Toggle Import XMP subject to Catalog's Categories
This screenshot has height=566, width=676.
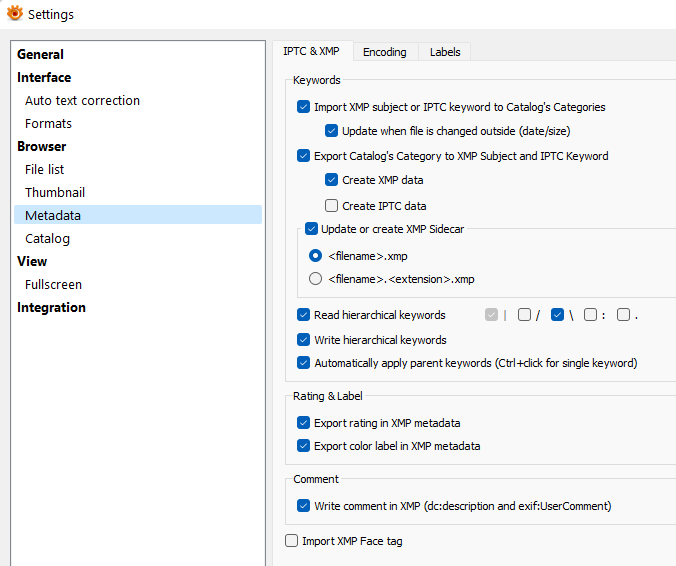pyautogui.click(x=304, y=107)
